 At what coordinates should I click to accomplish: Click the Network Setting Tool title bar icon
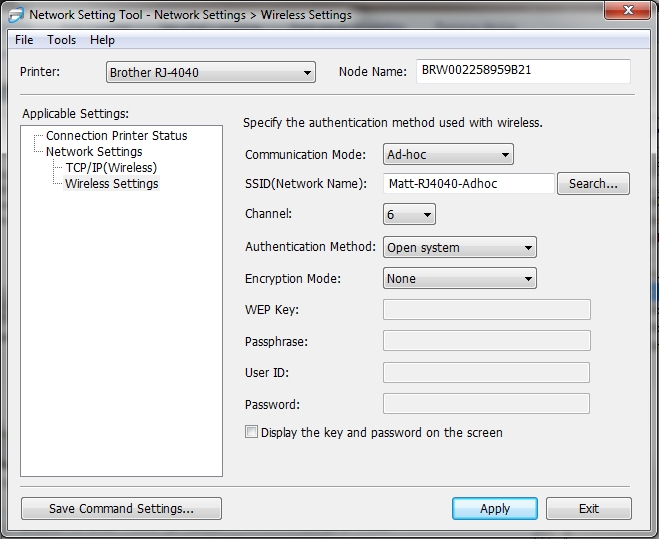[x=14, y=15]
